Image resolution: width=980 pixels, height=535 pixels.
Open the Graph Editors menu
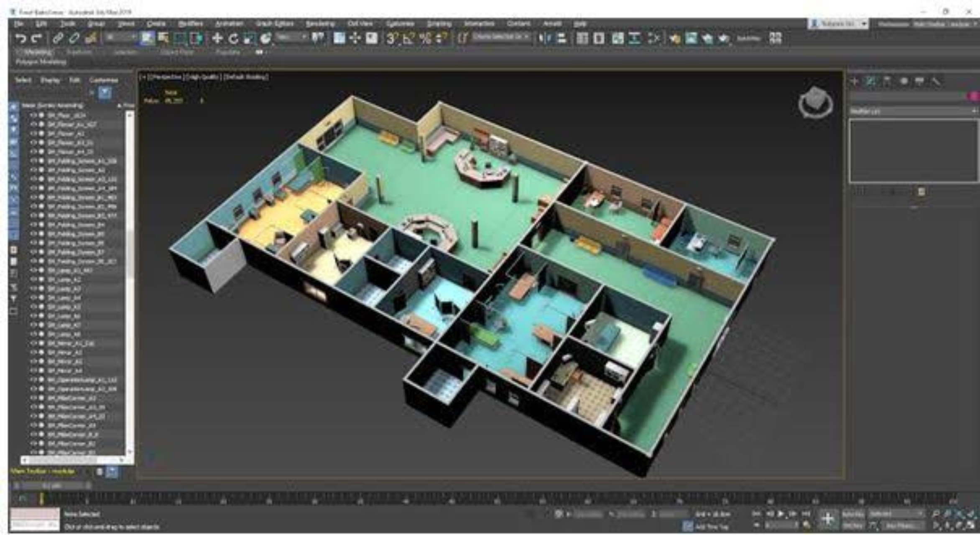point(275,24)
